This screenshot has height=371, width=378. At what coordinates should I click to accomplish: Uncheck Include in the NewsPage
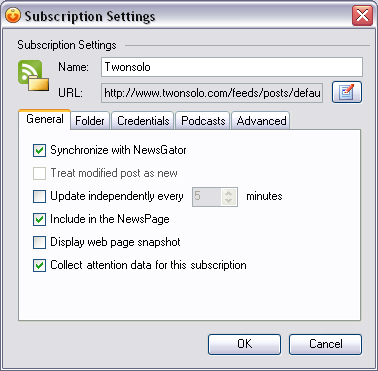[39, 219]
